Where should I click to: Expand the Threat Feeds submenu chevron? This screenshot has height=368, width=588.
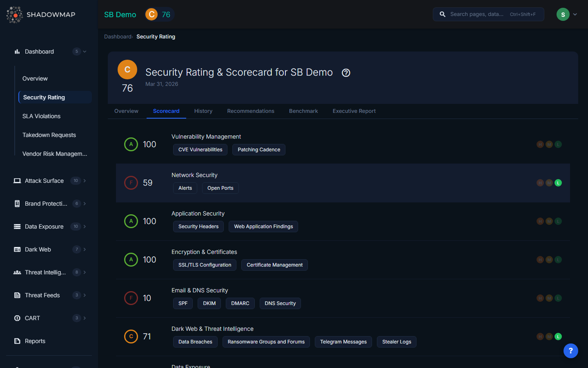click(x=85, y=295)
